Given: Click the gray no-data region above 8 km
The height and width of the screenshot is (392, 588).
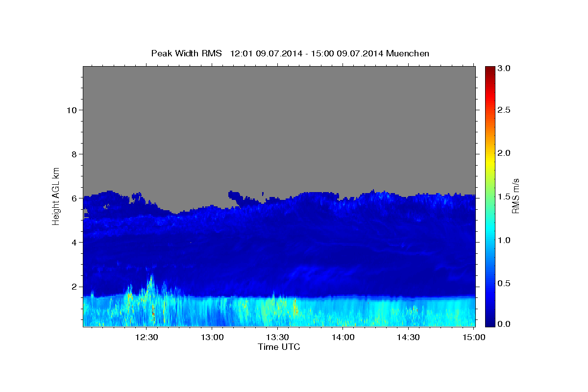Looking at the screenshot, I should (279, 110).
